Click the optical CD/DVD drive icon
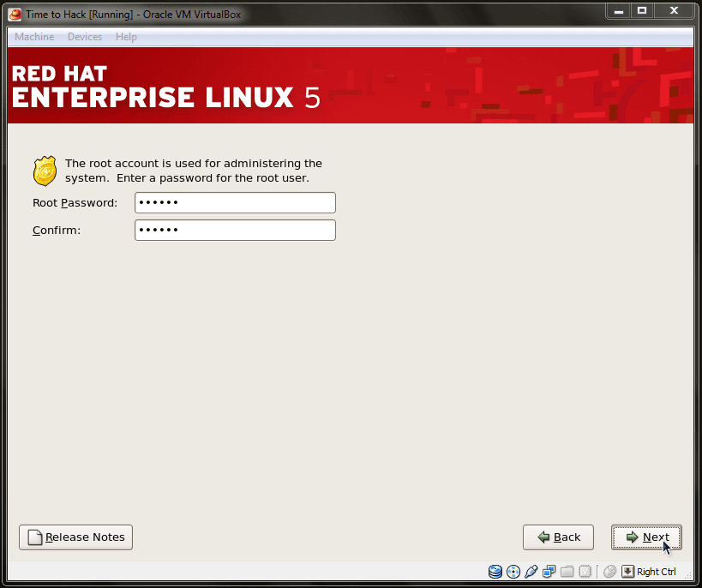The height and width of the screenshot is (588, 702). (x=513, y=572)
